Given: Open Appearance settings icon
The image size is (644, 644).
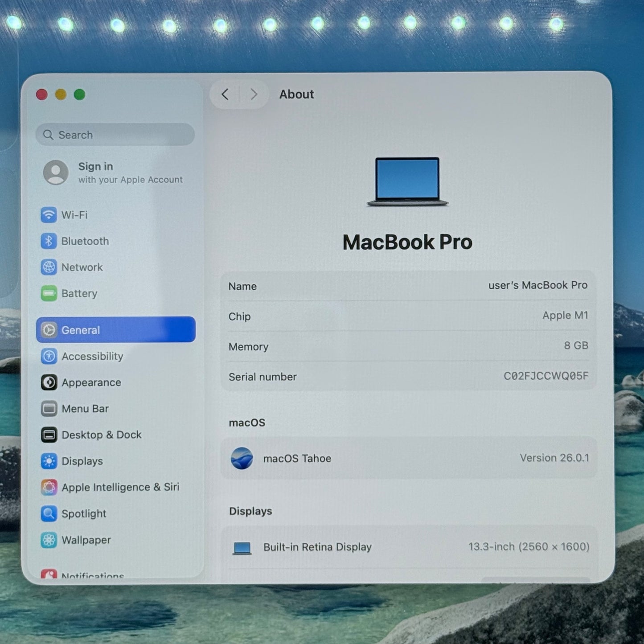Looking at the screenshot, I should (x=49, y=382).
